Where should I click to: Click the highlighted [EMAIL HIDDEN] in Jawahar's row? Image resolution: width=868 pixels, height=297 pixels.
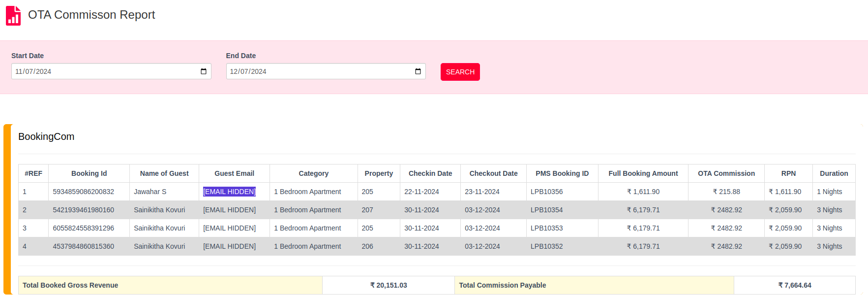[x=230, y=192]
